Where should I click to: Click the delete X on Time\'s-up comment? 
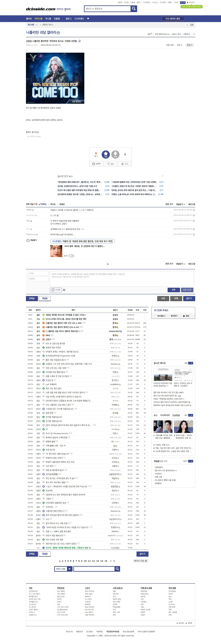(x=194, y=234)
